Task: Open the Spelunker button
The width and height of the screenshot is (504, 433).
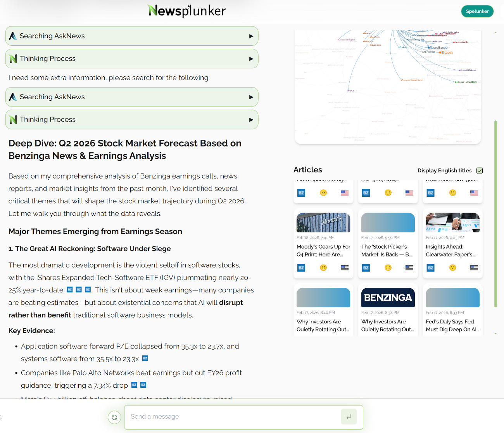Action: click(x=477, y=11)
